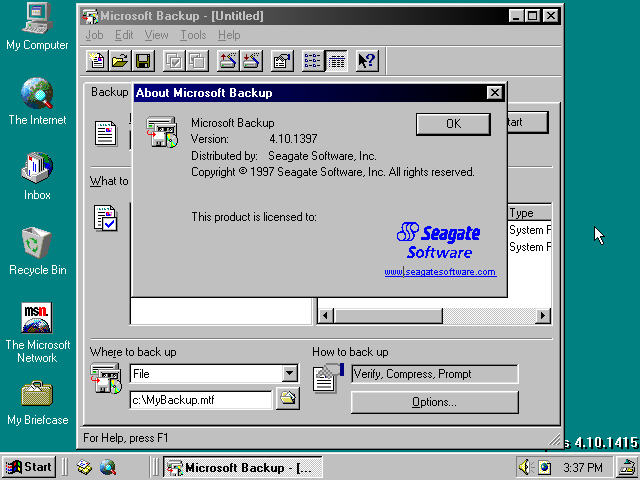Screen dimensions: 640x480
Task: Click the Save job floppy disk icon
Action: 143,61
